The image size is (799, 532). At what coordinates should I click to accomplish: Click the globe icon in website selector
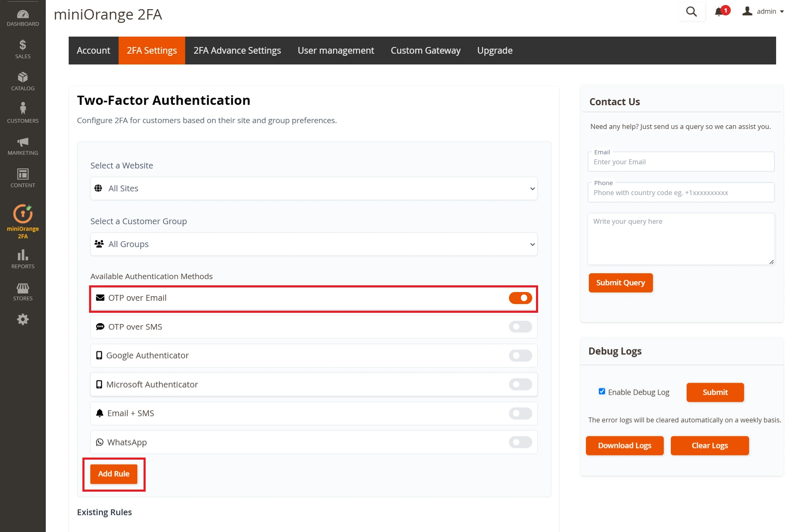[98, 188]
